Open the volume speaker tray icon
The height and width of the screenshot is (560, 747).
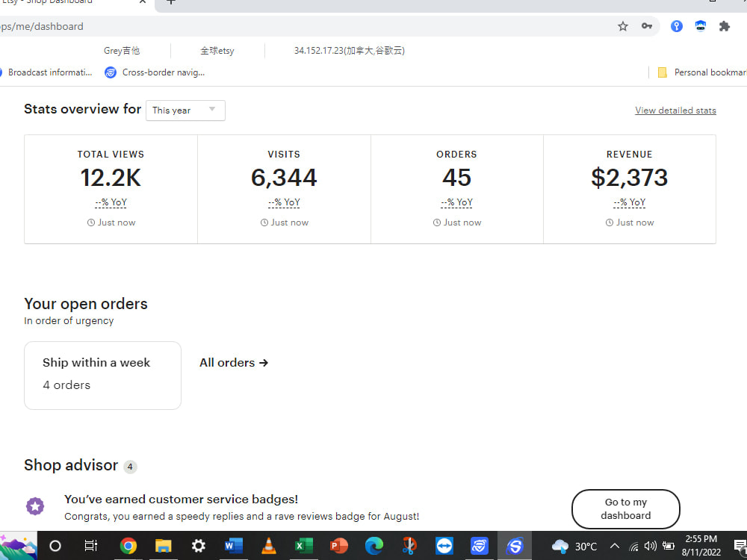point(651,547)
